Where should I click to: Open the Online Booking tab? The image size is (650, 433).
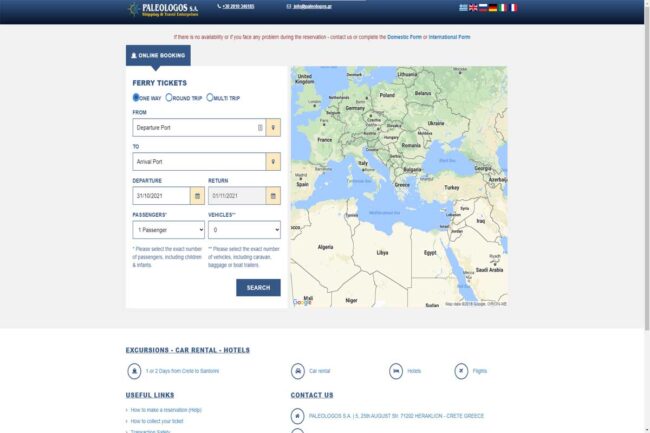click(x=158, y=56)
